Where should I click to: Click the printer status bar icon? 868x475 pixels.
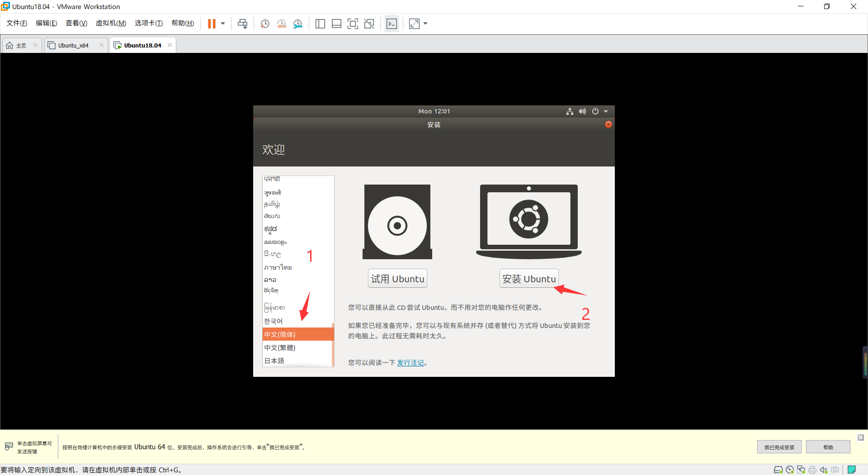click(812, 470)
